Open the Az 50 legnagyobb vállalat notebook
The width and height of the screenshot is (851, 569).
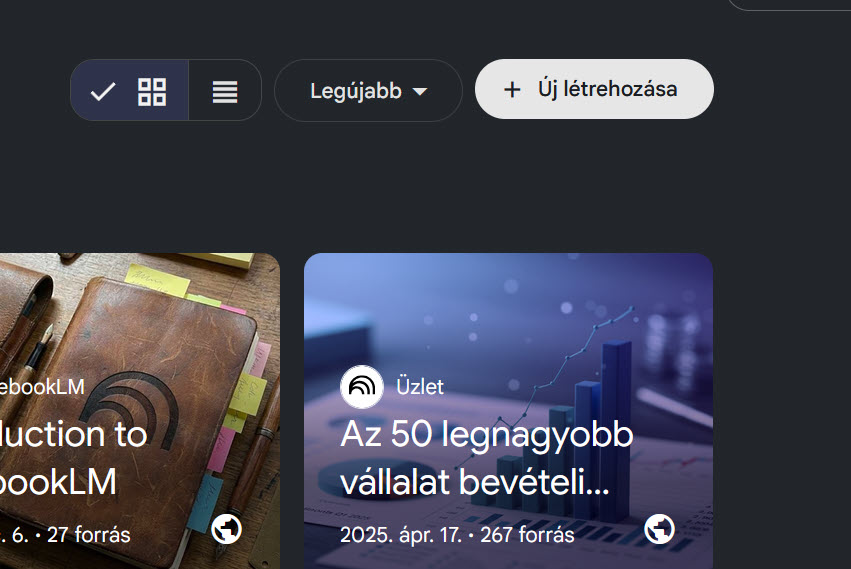click(508, 411)
